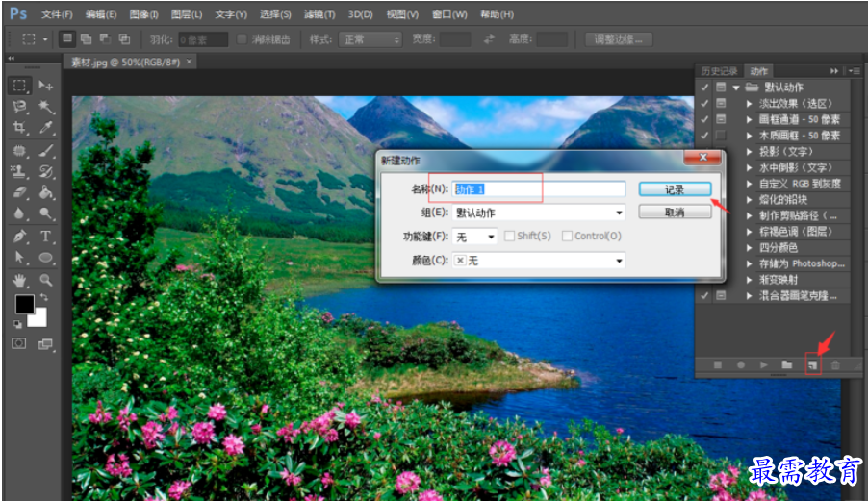Select the Crop tool
868x501 pixels.
[x=19, y=127]
